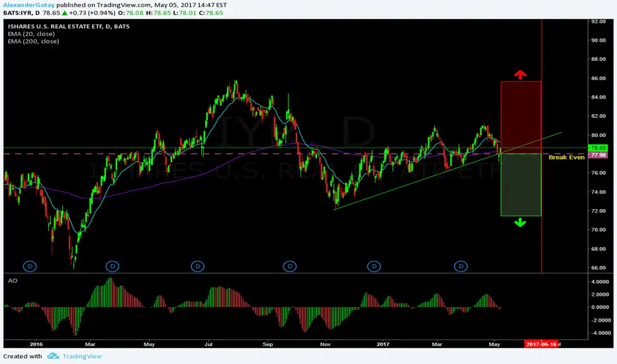
Task: Click the +0.73 (+0.94%) change value
Action: click(92, 13)
